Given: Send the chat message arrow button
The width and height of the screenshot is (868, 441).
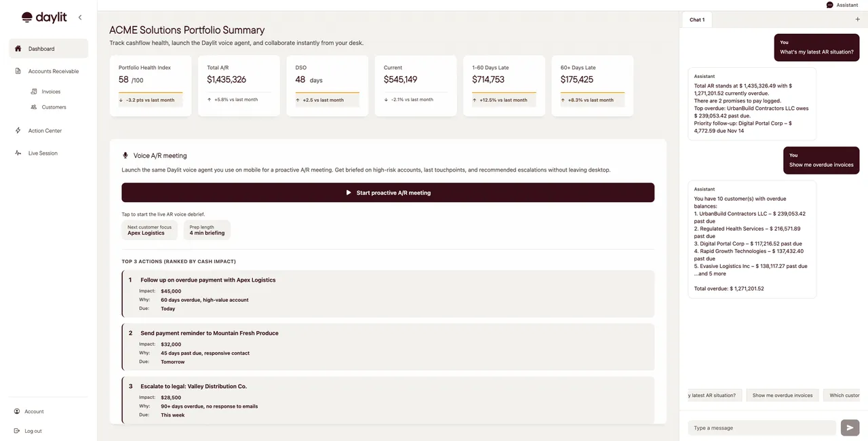Looking at the screenshot, I should pos(850,427).
